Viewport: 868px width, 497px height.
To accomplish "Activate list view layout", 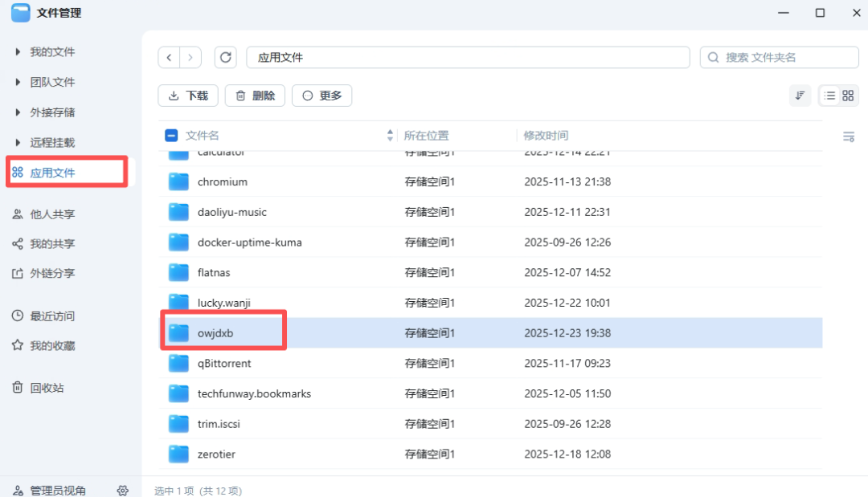I will pos(829,95).
